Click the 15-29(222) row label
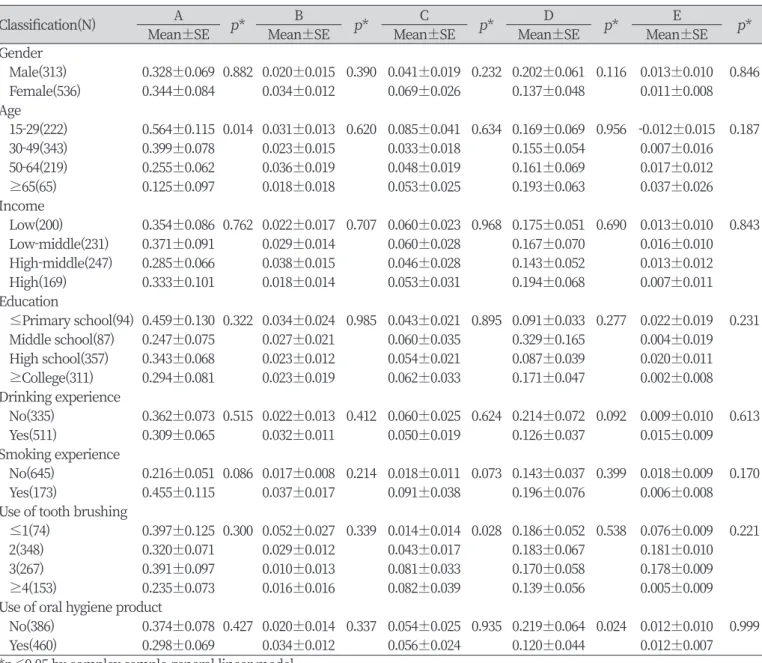The height and width of the screenshot is (663, 762). tap(38, 129)
